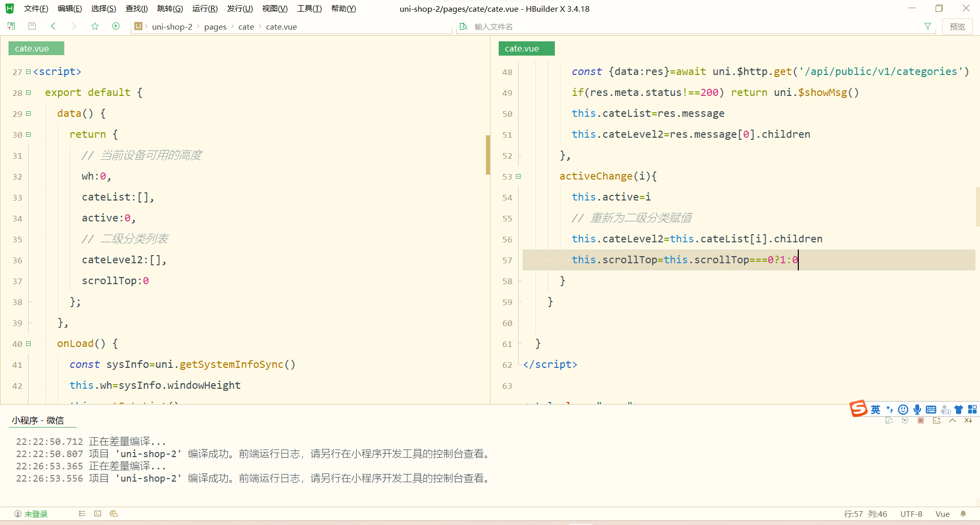
Task: Click the run play icon in toolbar
Action: point(116,26)
